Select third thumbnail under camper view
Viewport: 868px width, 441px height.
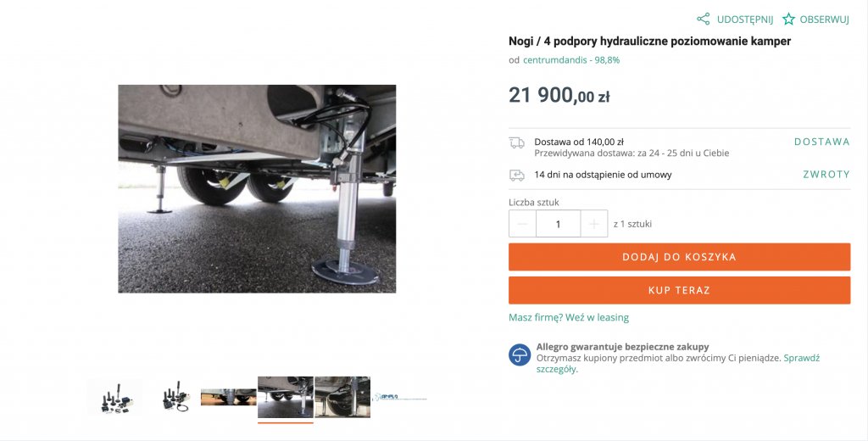(x=228, y=397)
